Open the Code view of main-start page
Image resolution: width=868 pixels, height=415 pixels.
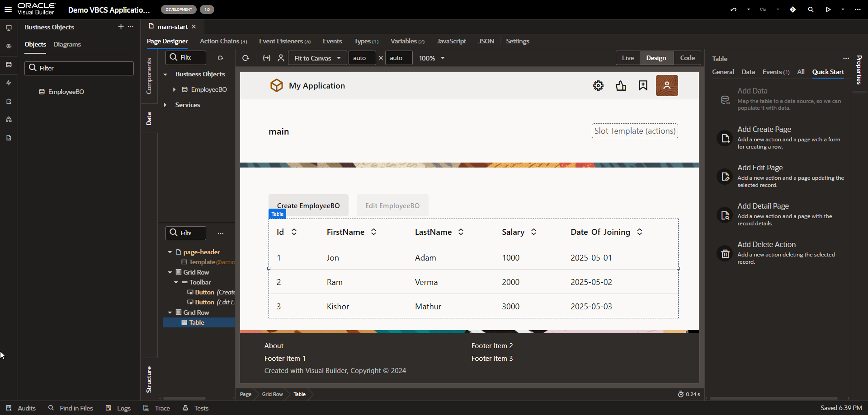point(687,58)
